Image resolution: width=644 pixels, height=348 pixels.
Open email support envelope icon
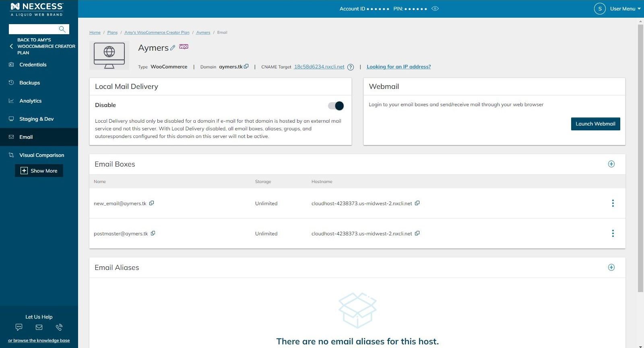click(39, 327)
